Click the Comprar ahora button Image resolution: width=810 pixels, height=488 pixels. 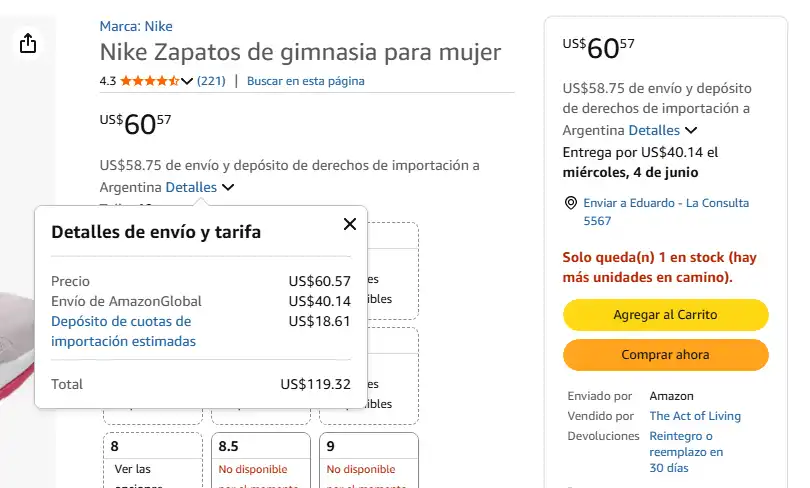point(665,355)
